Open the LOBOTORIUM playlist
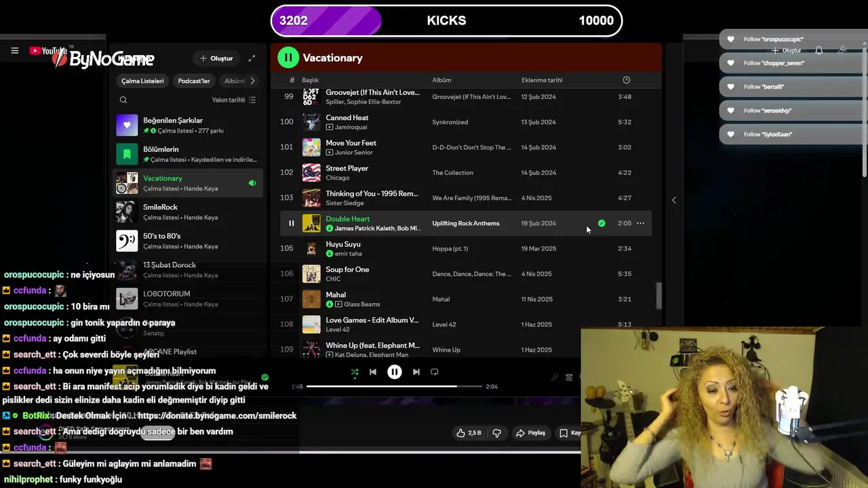 (188, 298)
